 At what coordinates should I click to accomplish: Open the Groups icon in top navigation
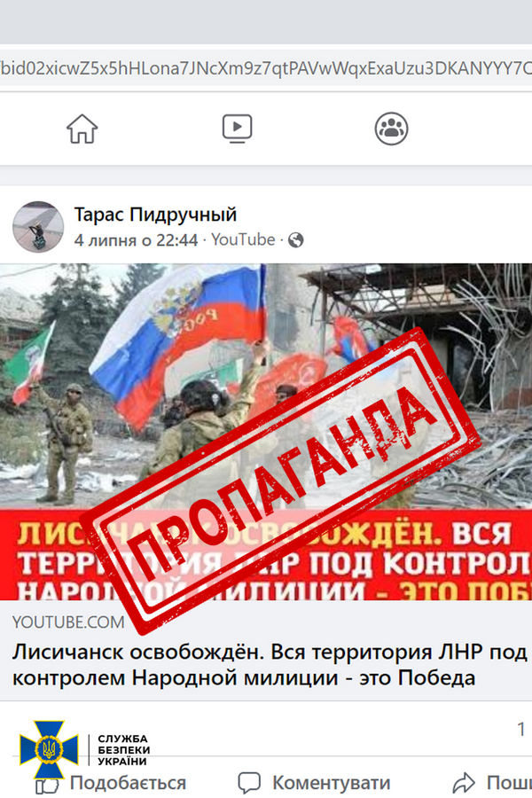pyautogui.click(x=391, y=129)
